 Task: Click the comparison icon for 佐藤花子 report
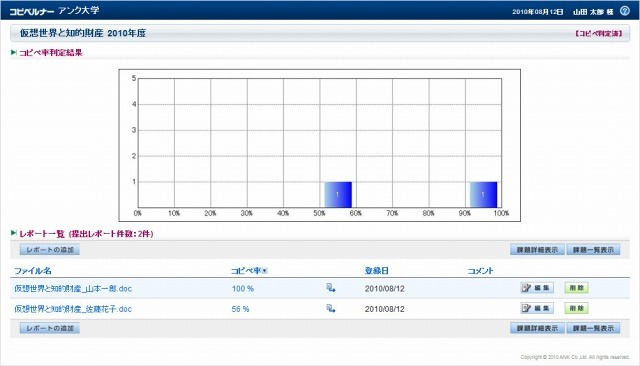[331, 308]
